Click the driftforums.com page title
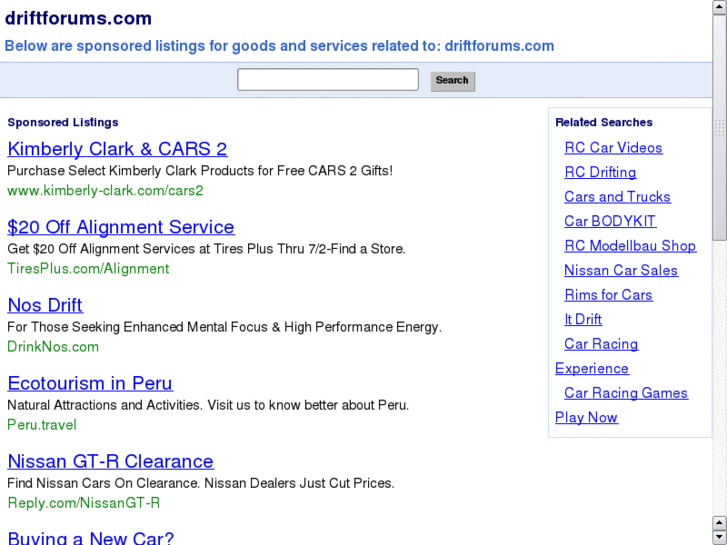This screenshot has height=545, width=727. (x=78, y=19)
